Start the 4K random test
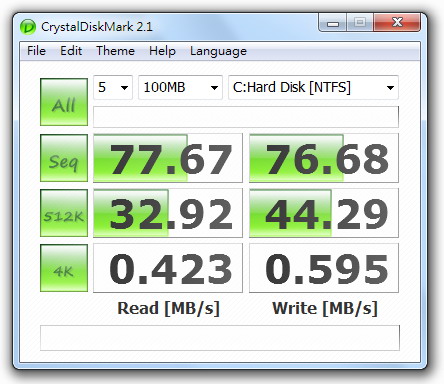This screenshot has height=384, width=444. 64,268
